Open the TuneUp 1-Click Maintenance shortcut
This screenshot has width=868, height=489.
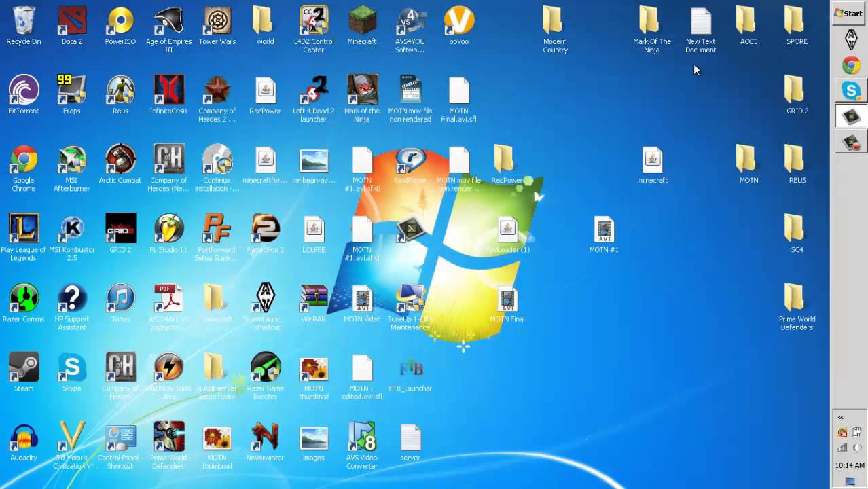tap(410, 299)
